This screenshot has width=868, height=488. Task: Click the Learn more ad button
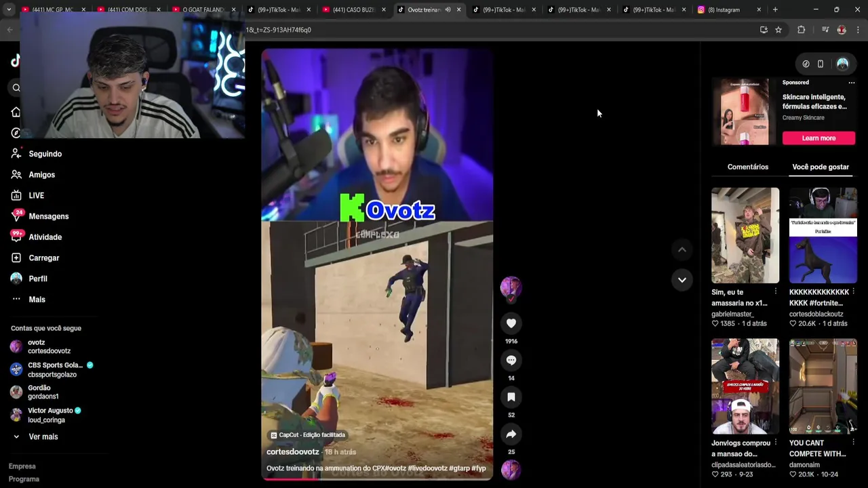(818, 138)
